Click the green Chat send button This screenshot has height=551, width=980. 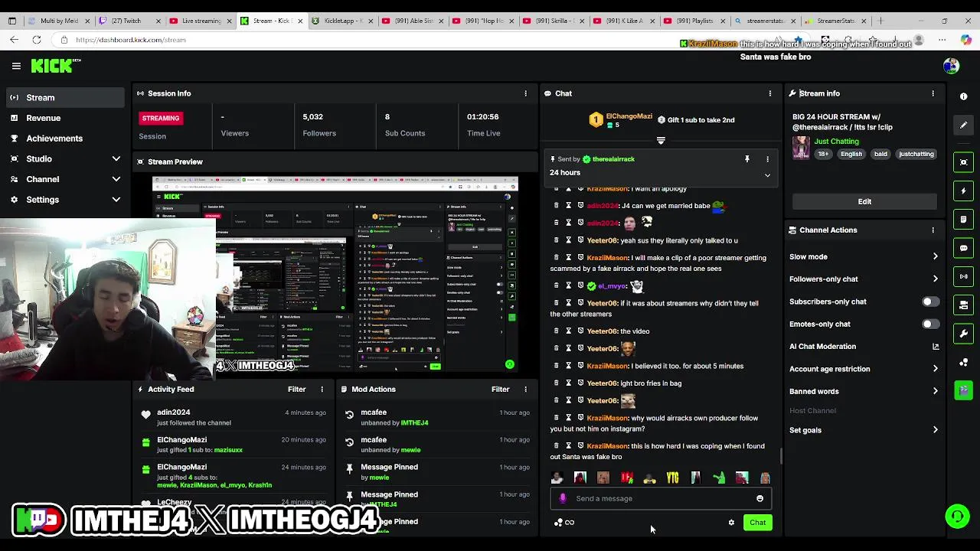click(x=757, y=523)
